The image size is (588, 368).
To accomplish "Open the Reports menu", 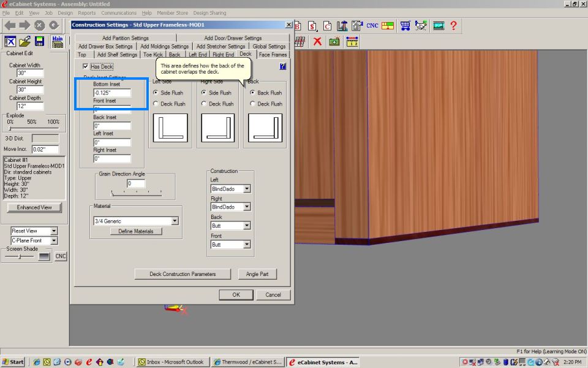I will (x=86, y=13).
